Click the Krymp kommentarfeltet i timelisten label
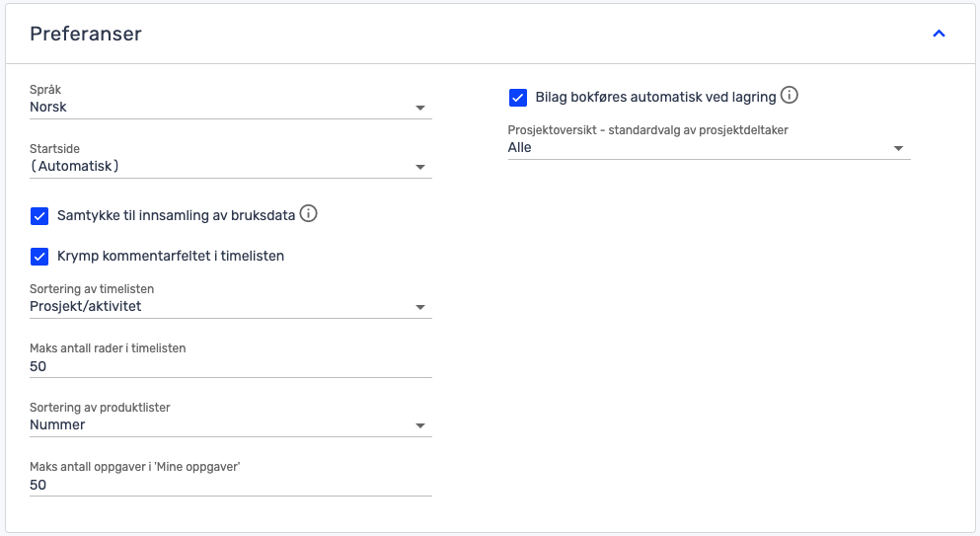 point(171,256)
